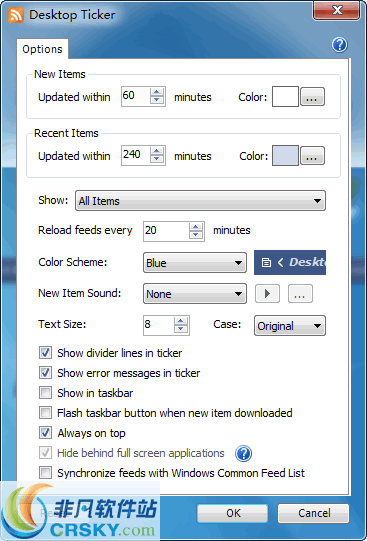Open color picker for Recent Items

312,156
